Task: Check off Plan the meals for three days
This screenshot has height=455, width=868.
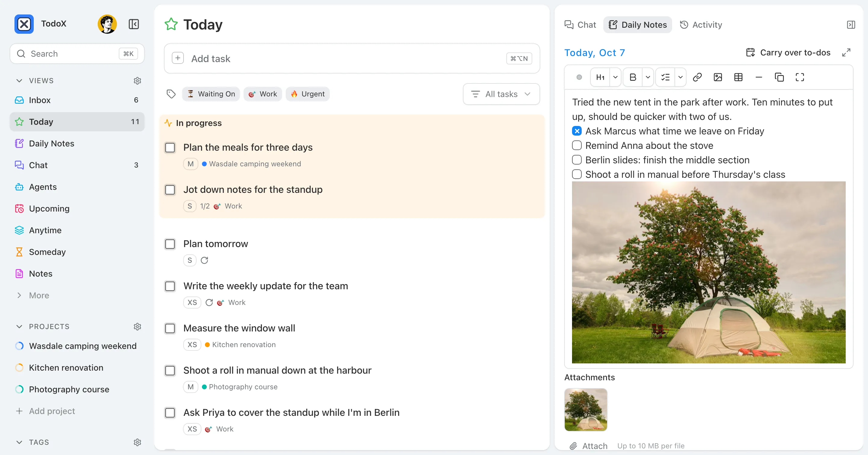Action: tap(170, 148)
